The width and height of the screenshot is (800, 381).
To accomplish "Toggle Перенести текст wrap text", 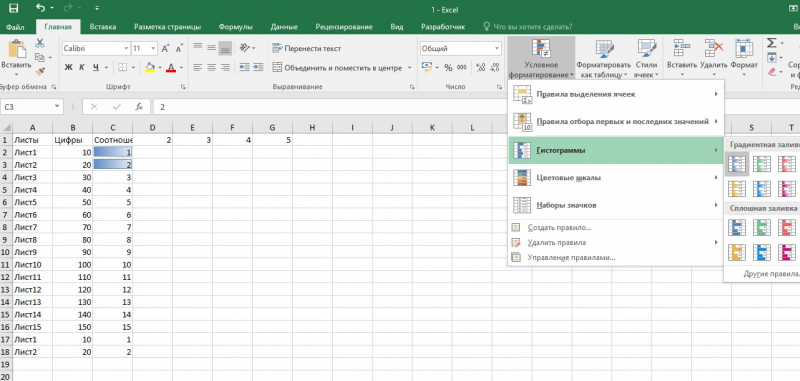I will coord(307,48).
